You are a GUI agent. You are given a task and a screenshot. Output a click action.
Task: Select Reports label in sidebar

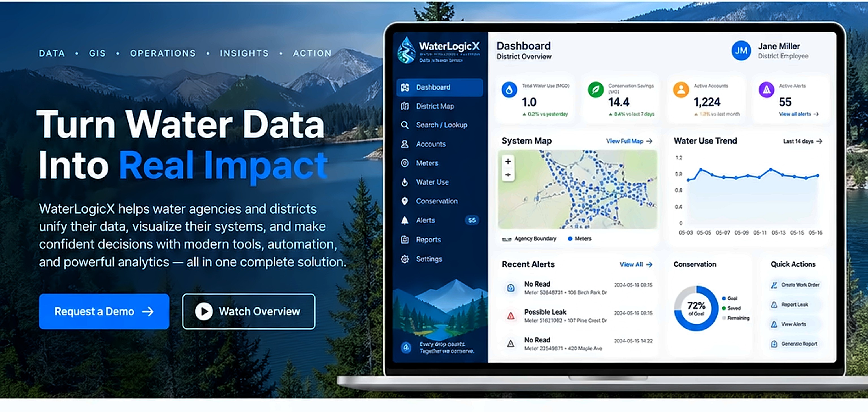pyautogui.click(x=428, y=240)
